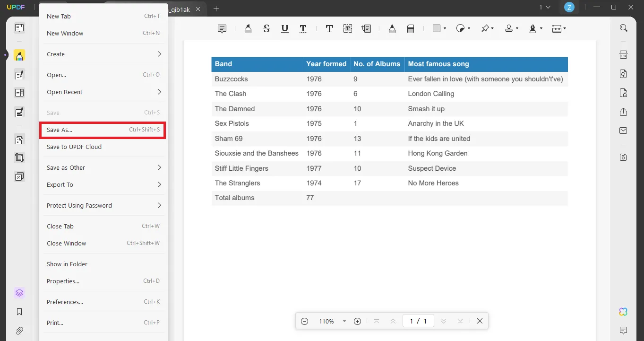Image resolution: width=644 pixels, height=341 pixels.
Task: Expand the Export To submenu
Action: tap(104, 185)
